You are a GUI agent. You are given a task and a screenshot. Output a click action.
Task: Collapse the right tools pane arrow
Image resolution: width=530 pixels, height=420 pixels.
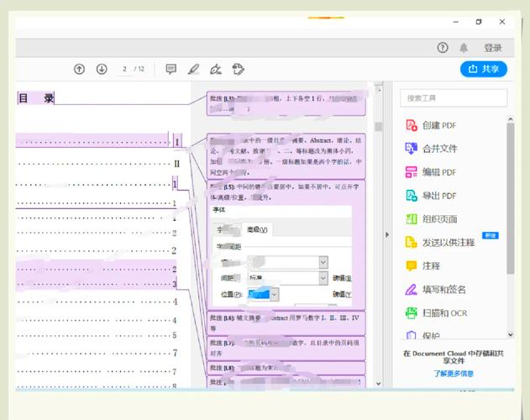(387, 234)
